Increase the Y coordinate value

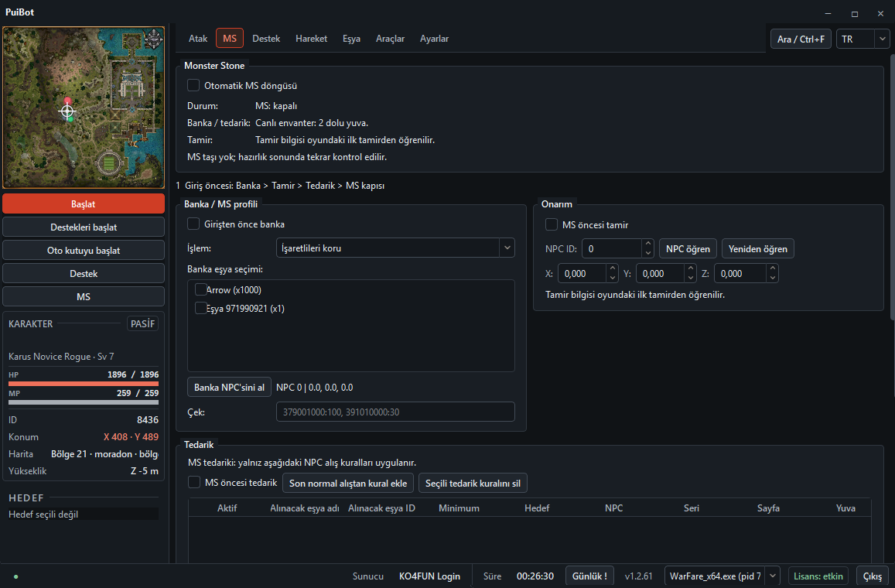tap(691, 269)
